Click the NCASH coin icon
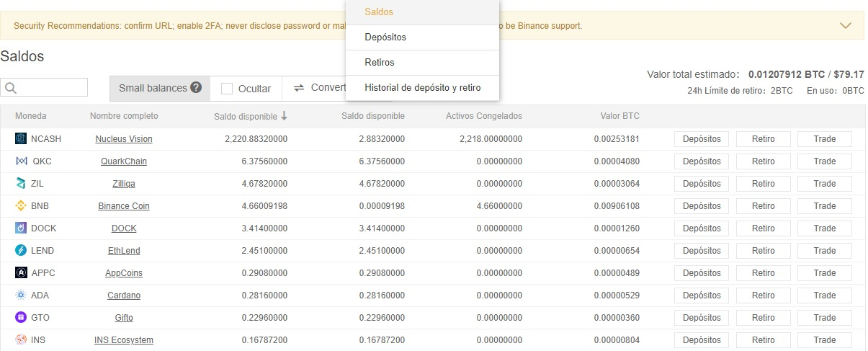This screenshot has width=868, height=351. 20,138
